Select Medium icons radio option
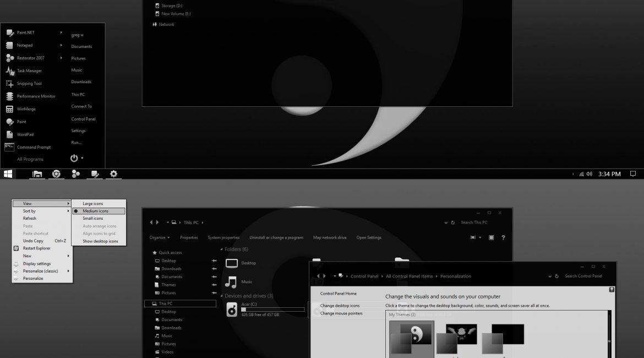644x358 pixels. click(x=99, y=211)
